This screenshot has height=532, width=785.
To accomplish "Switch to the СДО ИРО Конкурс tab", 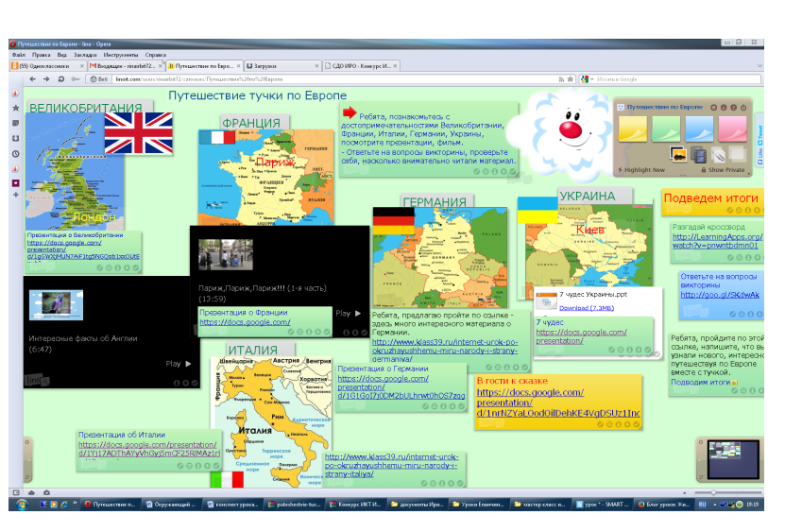I will coord(361,65).
